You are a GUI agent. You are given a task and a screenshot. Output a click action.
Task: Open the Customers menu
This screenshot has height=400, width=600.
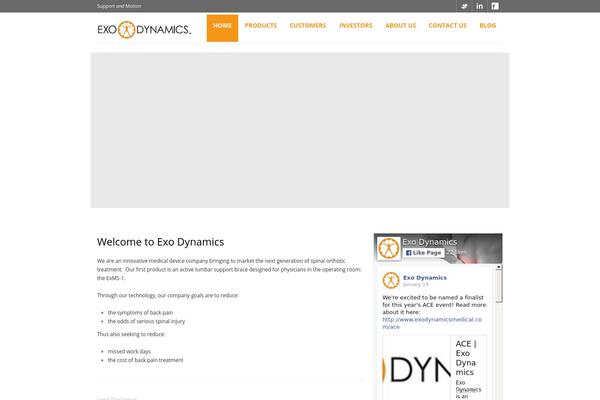click(308, 26)
